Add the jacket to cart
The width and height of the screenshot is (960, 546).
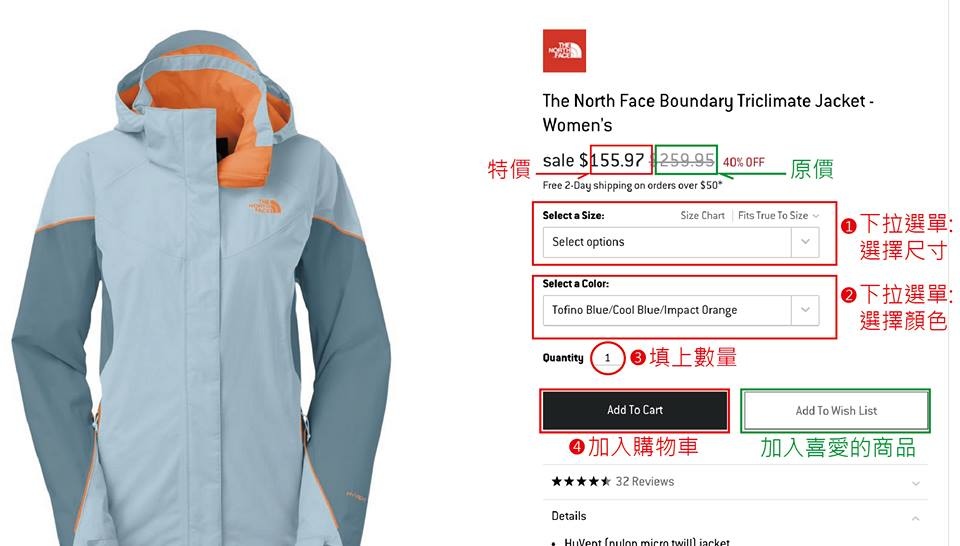635,410
